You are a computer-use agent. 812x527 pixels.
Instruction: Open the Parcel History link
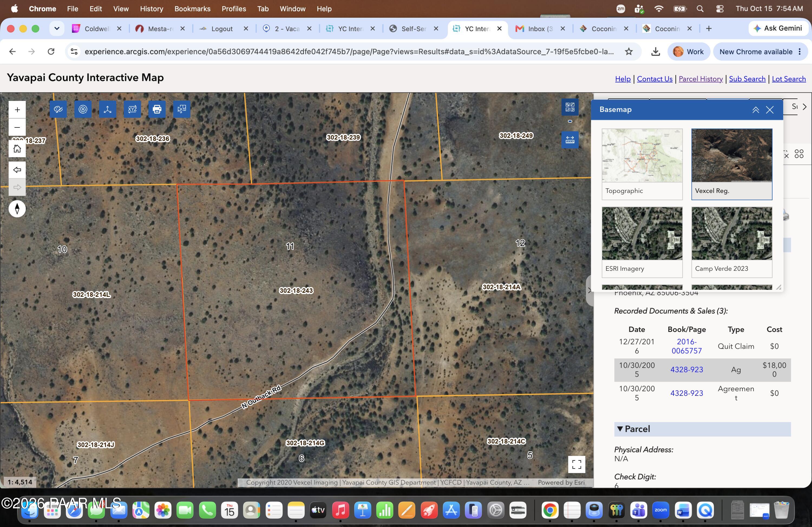pos(701,79)
